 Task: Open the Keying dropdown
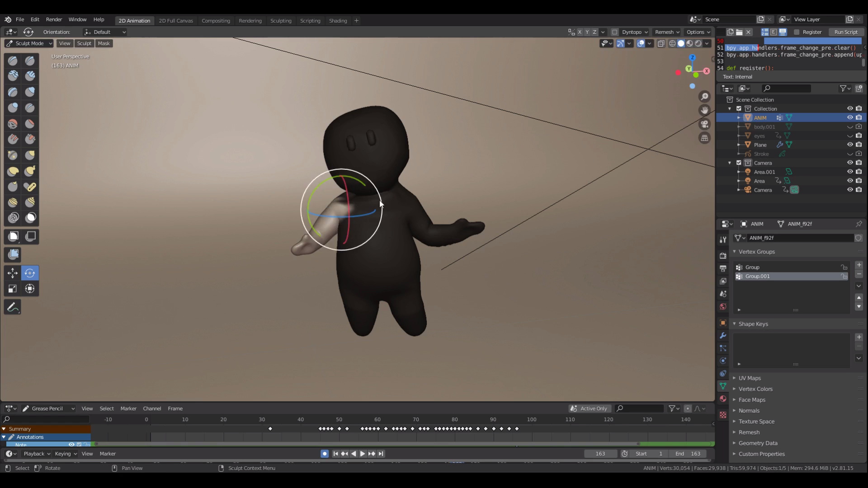[x=65, y=454]
